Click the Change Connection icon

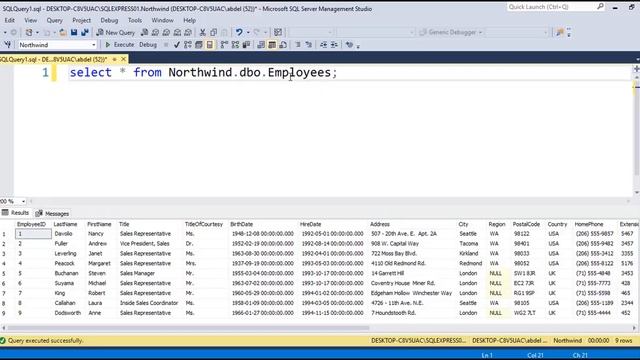coord(8,45)
